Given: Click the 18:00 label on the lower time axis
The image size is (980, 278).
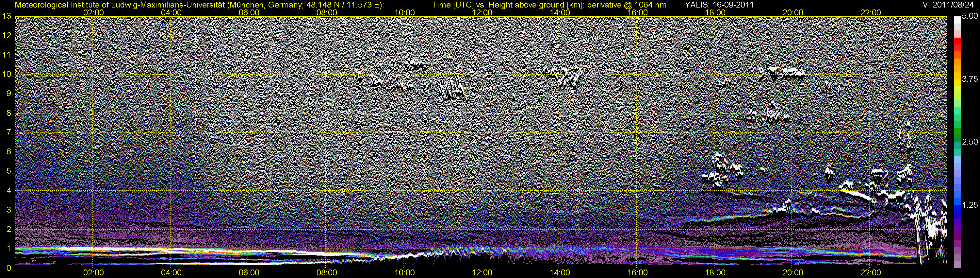Looking at the screenshot, I should coord(715,273).
